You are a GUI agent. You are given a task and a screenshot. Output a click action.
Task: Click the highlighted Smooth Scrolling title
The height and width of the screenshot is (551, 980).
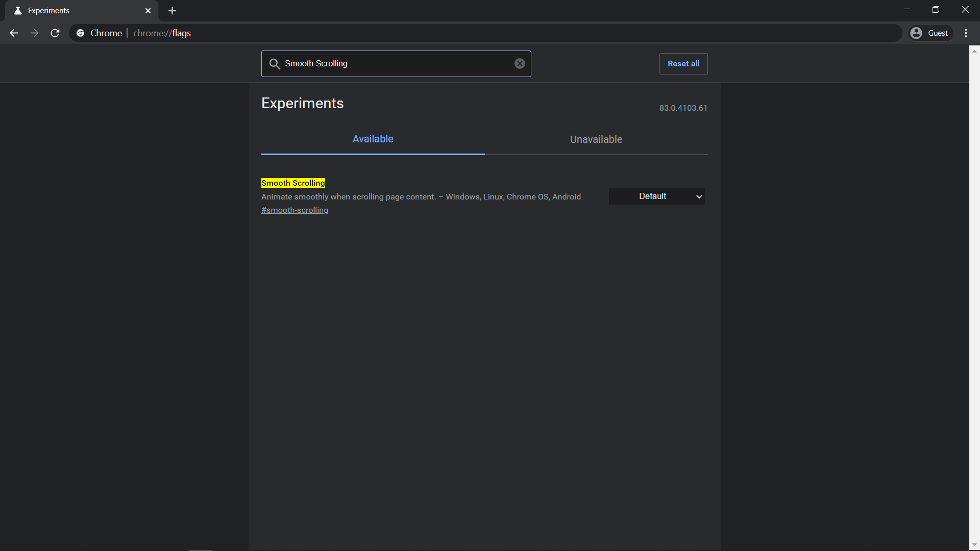(x=293, y=183)
